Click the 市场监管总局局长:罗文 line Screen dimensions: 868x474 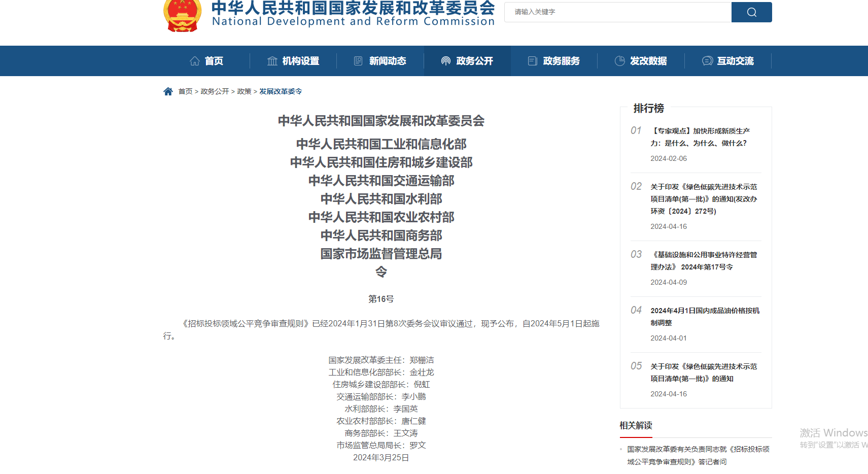(x=381, y=445)
